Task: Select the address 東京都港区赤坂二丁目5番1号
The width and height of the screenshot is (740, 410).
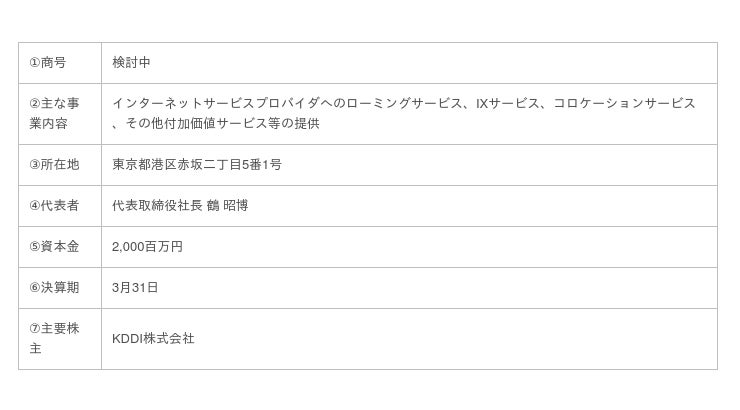Action: pyautogui.click(x=196, y=165)
